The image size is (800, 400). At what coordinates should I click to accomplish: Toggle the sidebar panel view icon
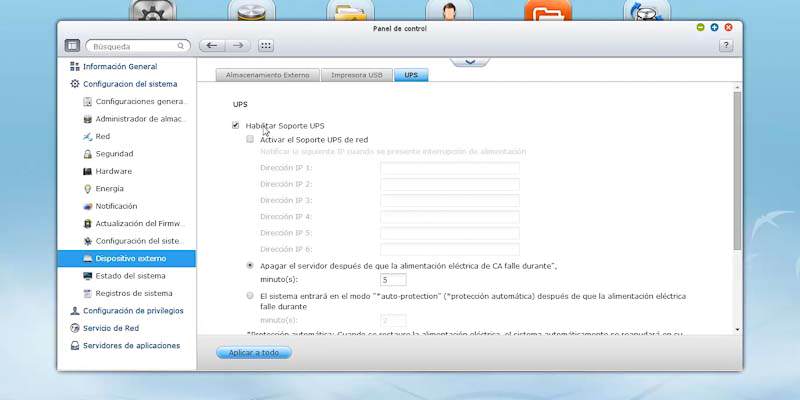pos(72,46)
